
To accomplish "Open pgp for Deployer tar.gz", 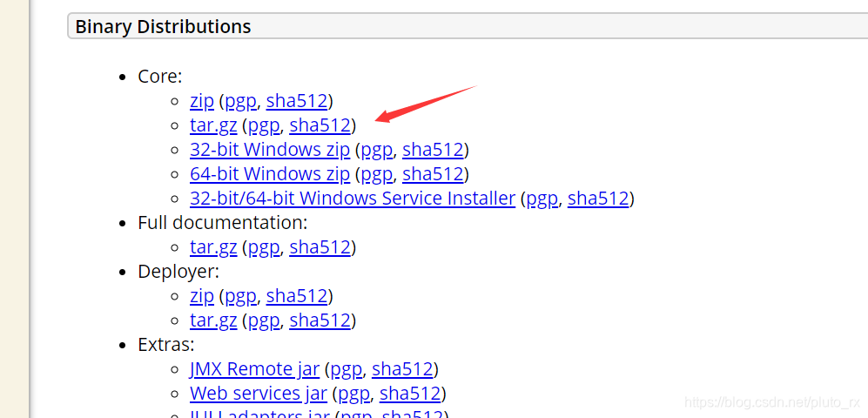I will (264, 320).
